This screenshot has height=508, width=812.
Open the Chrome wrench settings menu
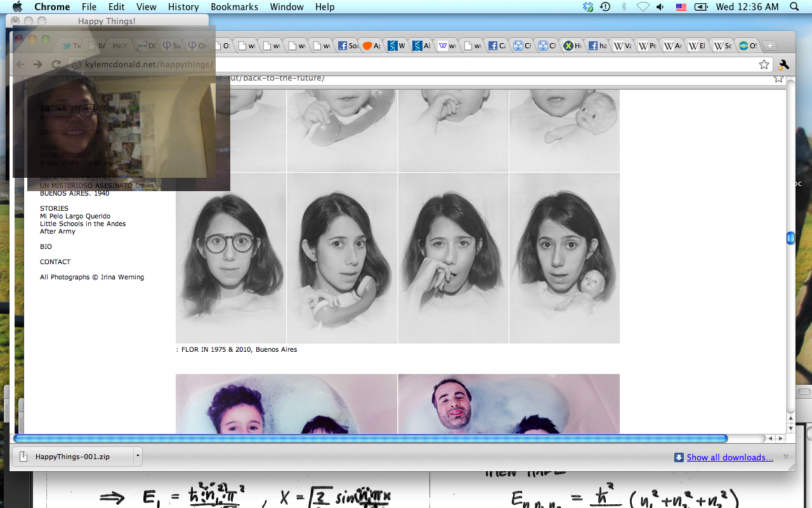[783, 64]
